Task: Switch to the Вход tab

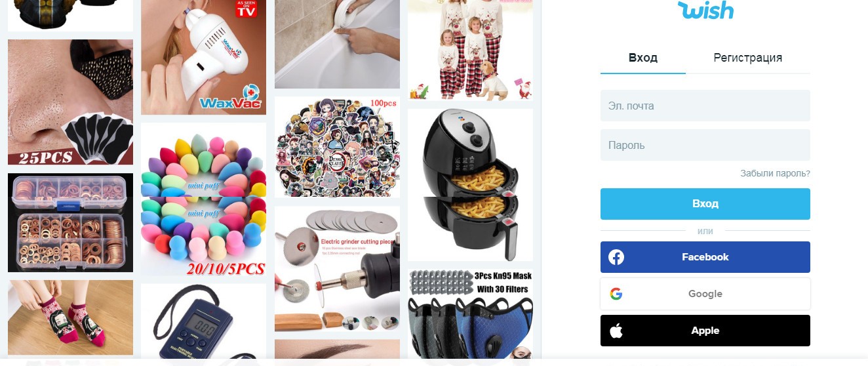Action: pyautogui.click(x=643, y=58)
